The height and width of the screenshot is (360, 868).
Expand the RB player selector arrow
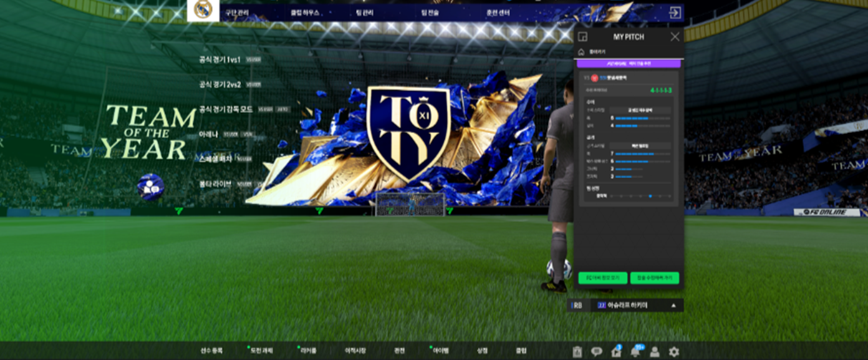pos(673,306)
